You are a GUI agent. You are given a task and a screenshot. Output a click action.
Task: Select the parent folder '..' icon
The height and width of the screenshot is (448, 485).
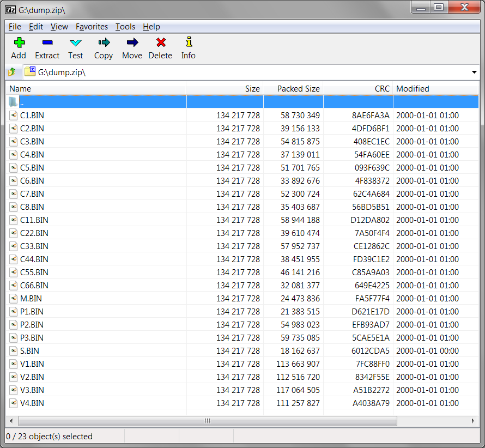coord(13,102)
